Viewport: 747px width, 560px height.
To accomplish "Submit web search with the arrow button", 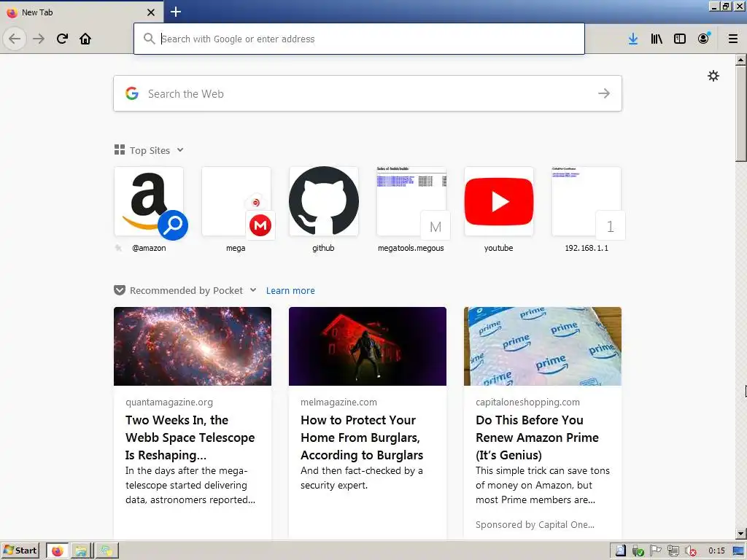I will pos(604,93).
